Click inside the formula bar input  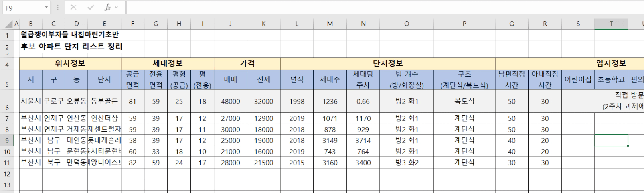click(385, 7)
